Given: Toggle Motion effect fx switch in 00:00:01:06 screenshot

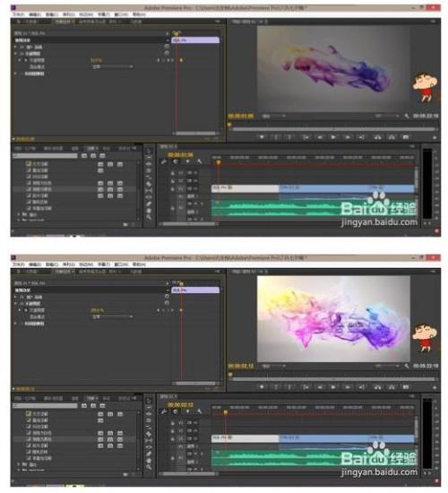Looking at the screenshot, I should pos(22,47).
